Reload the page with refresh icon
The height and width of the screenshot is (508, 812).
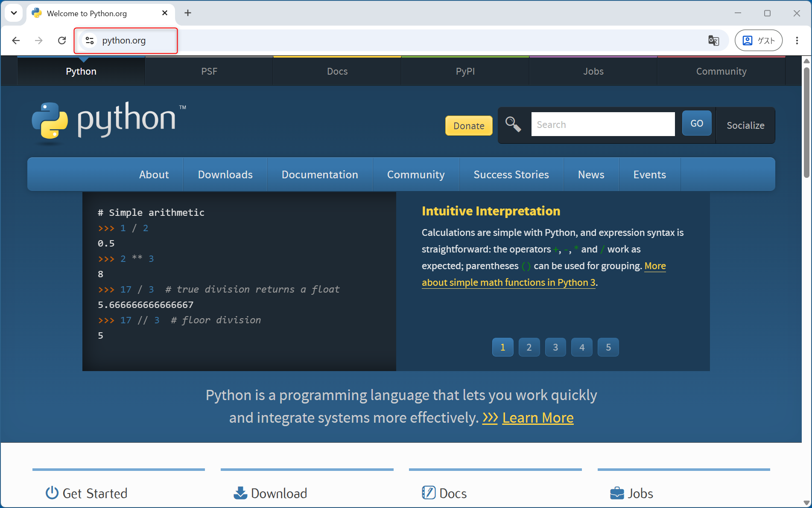[62, 41]
